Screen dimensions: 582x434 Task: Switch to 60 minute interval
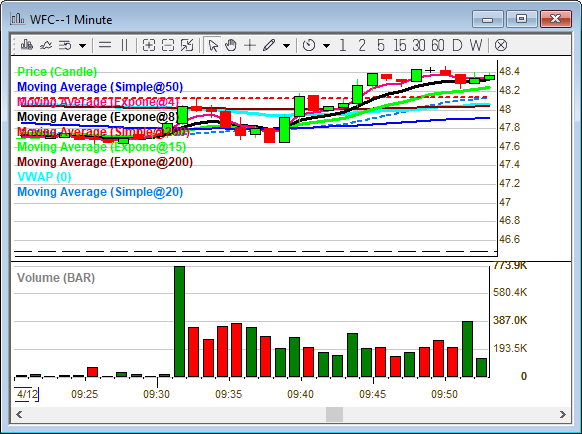click(438, 46)
